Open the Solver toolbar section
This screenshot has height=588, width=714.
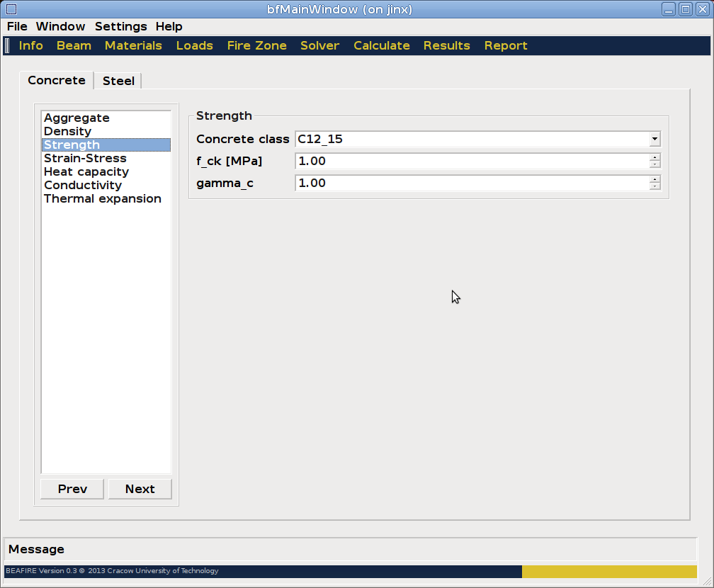[x=319, y=46]
